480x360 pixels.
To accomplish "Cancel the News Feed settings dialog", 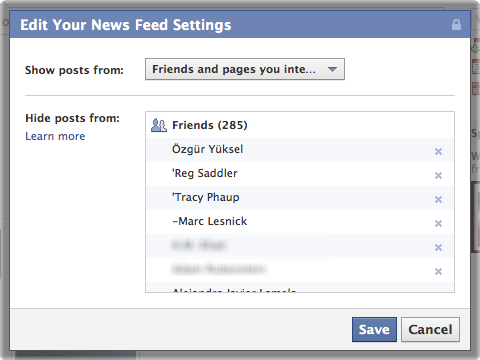I will 430,329.
